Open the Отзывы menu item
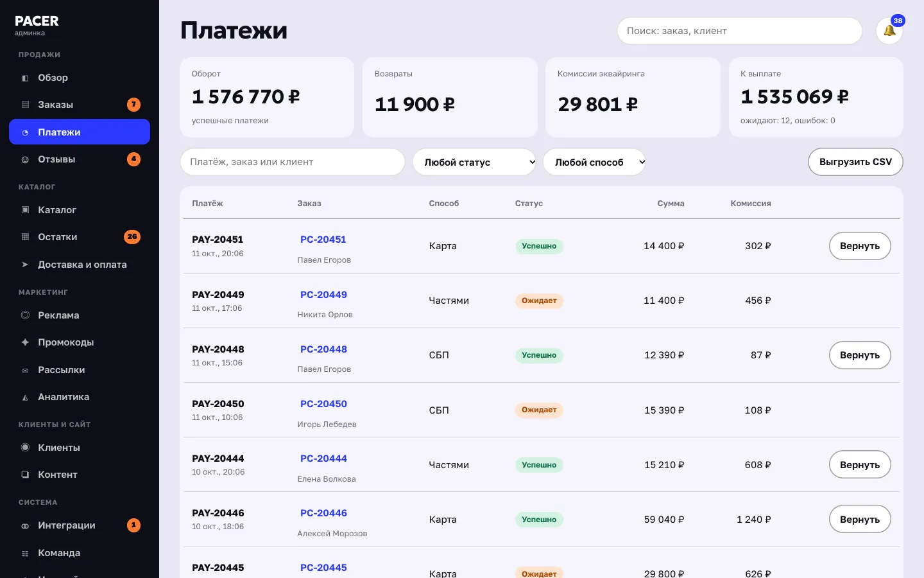The height and width of the screenshot is (578, 924). coord(80,159)
